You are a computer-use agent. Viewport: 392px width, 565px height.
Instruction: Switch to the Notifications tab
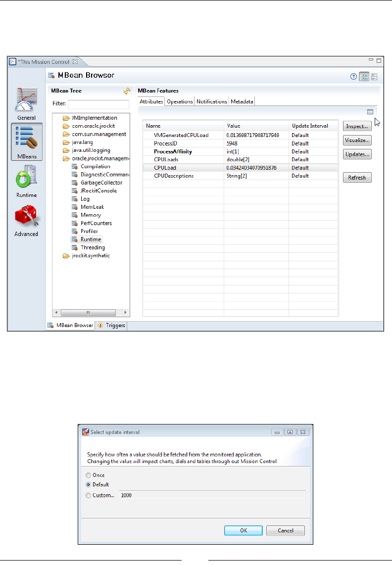(x=212, y=101)
